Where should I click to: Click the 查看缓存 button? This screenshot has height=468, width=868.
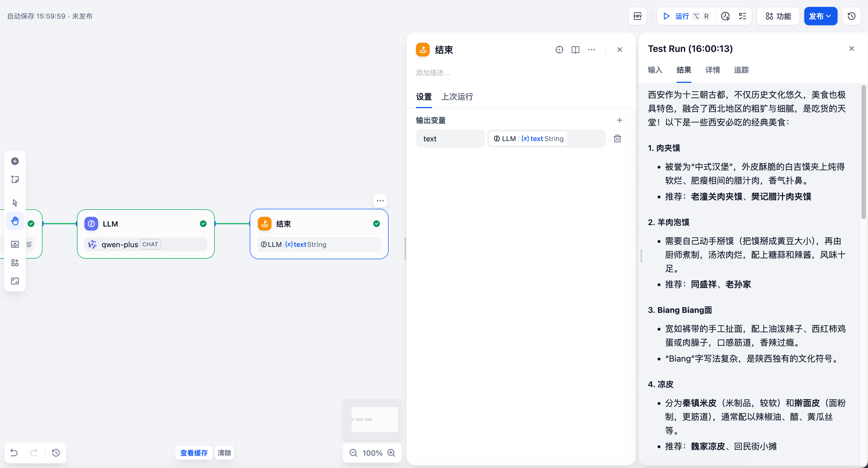[x=194, y=453]
